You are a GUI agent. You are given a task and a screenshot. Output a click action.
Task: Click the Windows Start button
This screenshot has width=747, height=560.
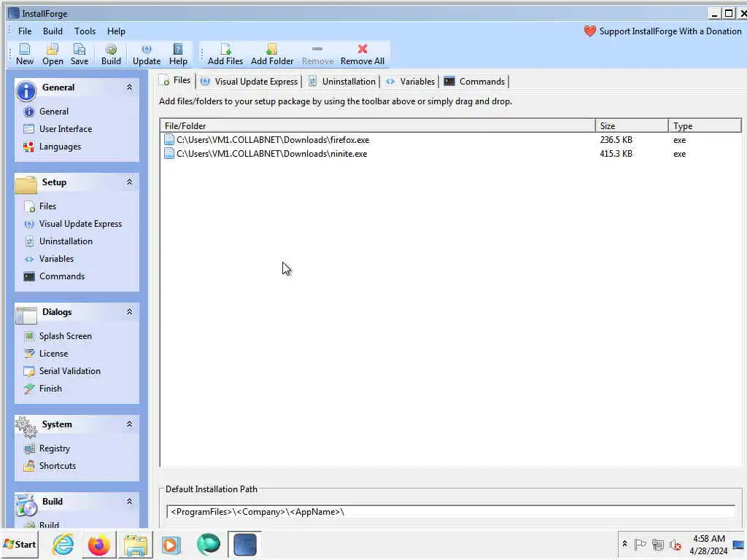[20, 544]
